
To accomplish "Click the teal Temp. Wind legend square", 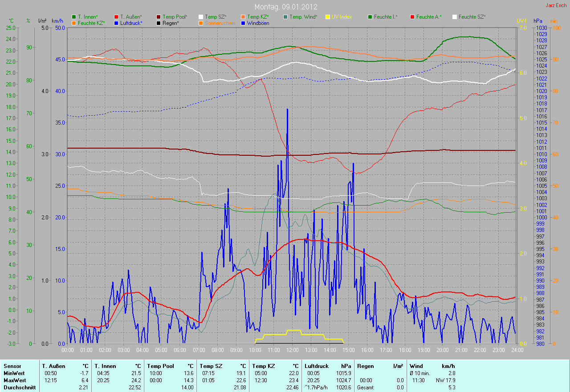I will [285, 17].
